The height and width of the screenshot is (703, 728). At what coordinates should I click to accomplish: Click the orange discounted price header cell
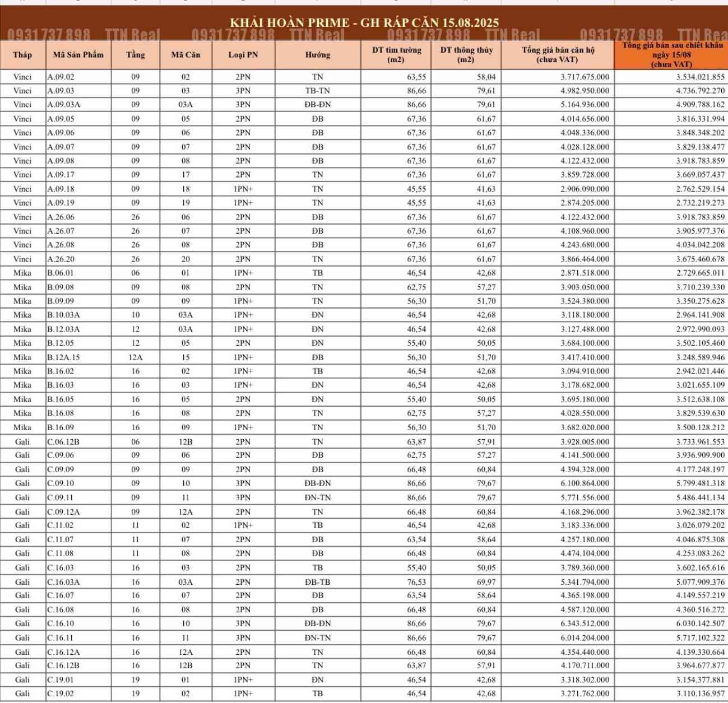pyautogui.click(x=671, y=55)
